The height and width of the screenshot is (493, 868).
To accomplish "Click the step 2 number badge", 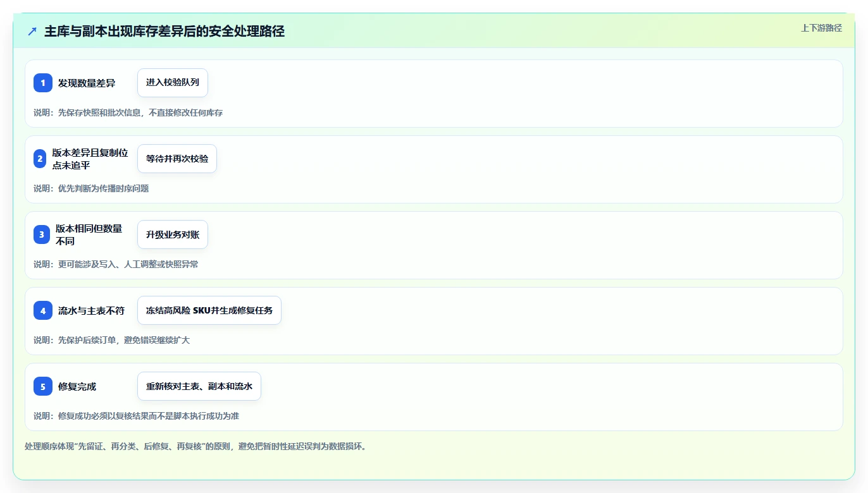I will coord(40,159).
